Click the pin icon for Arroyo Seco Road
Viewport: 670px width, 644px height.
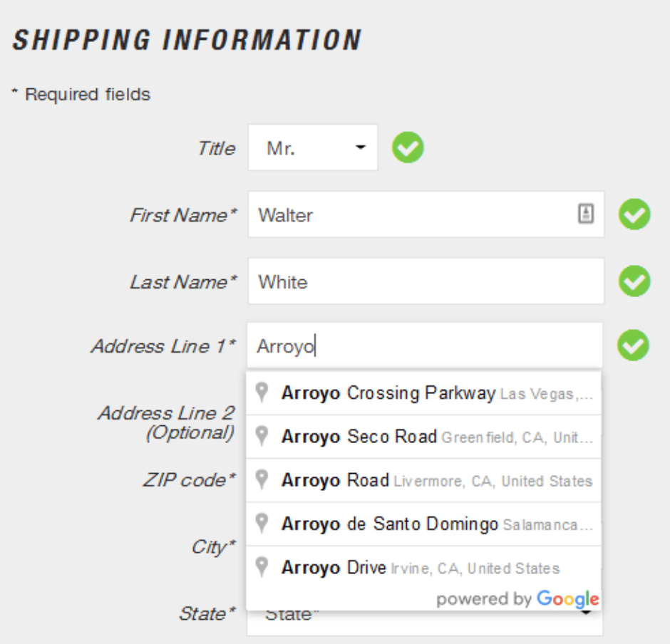[262, 436]
